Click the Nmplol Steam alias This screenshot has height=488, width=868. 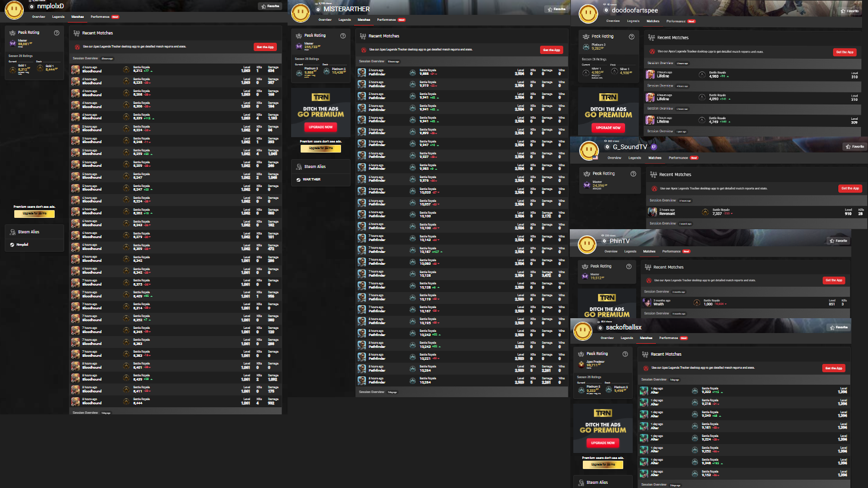23,245
